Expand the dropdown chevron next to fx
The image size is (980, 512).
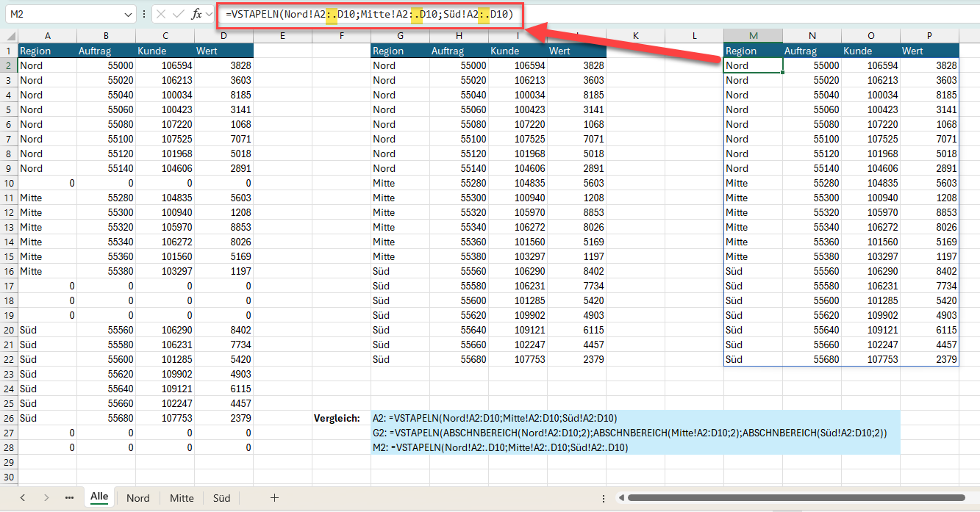(x=210, y=14)
